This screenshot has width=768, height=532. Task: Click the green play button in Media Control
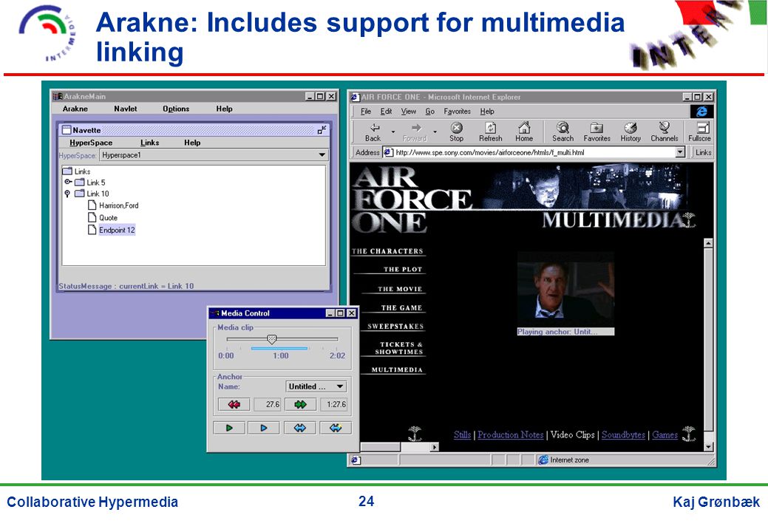point(229,428)
